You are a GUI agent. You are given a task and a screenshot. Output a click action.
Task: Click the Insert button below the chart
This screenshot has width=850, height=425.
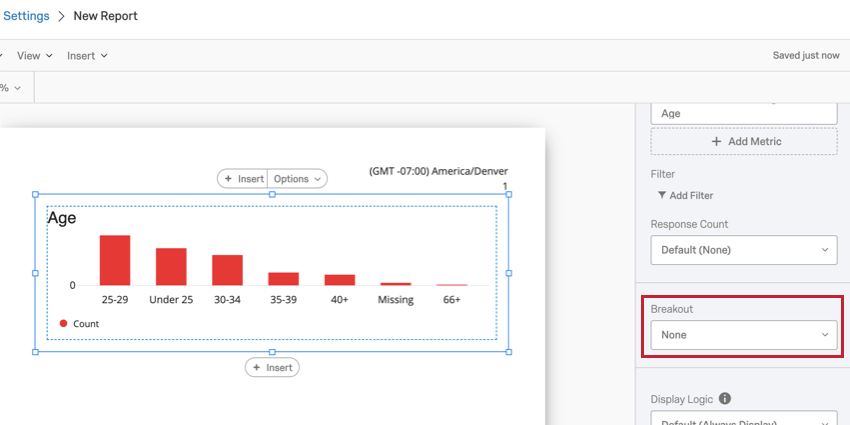272,368
